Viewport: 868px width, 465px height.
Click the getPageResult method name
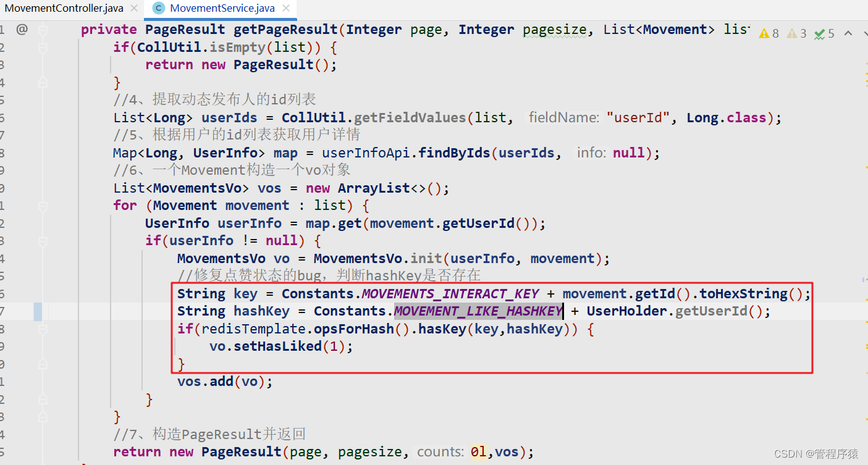coord(285,29)
